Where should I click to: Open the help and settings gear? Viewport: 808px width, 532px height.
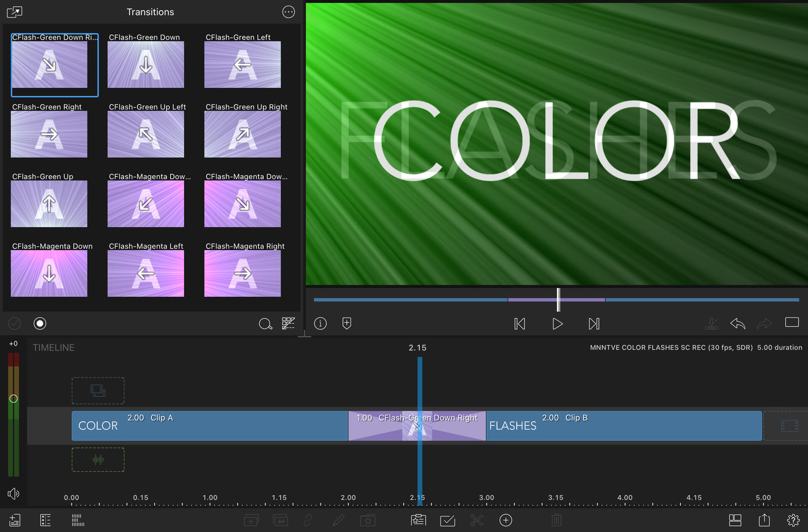[793, 520]
